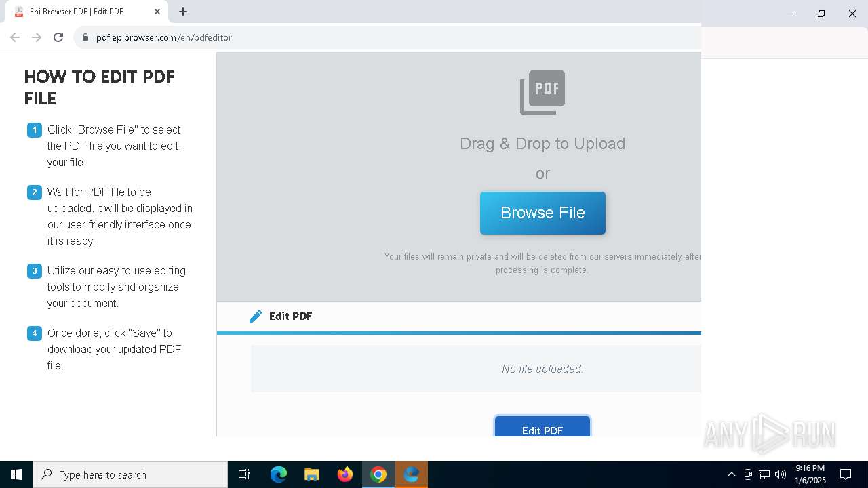Image resolution: width=868 pixels, height=488 pixels.
Task: Click the 'Utilize our easy-to-use editing' text
Action: pos(117,287)
